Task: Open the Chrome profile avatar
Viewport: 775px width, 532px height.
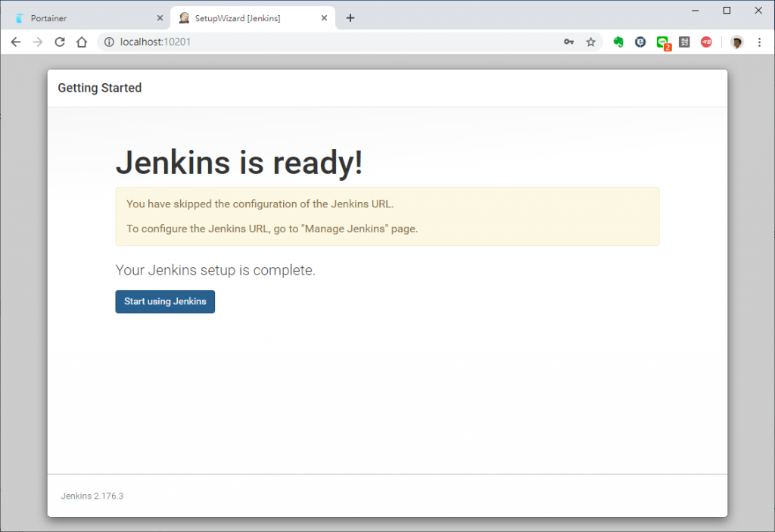Action: coord(737,42)
